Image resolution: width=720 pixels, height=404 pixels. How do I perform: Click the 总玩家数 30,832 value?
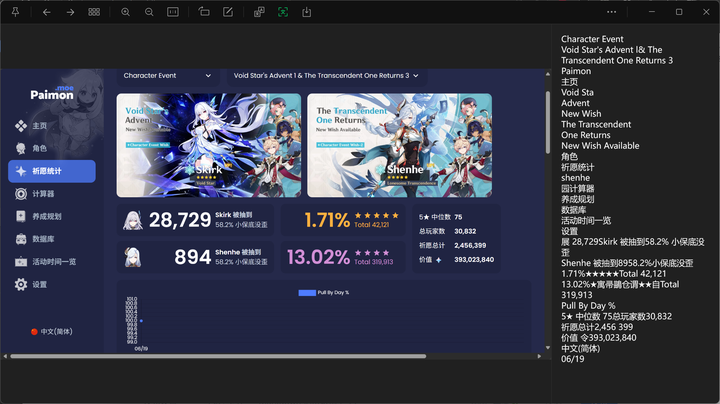(x=465, y=231)
